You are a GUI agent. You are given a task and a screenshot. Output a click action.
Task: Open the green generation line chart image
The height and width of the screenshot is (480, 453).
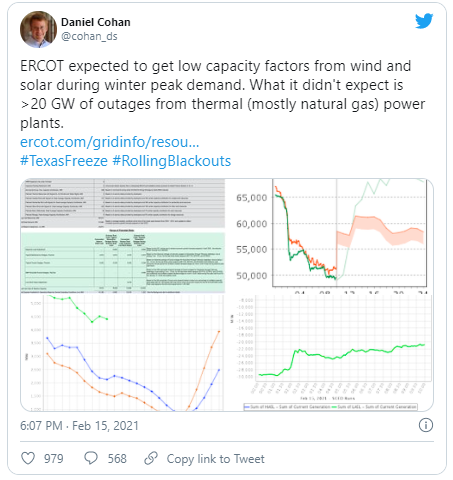[x=330, y=353]
